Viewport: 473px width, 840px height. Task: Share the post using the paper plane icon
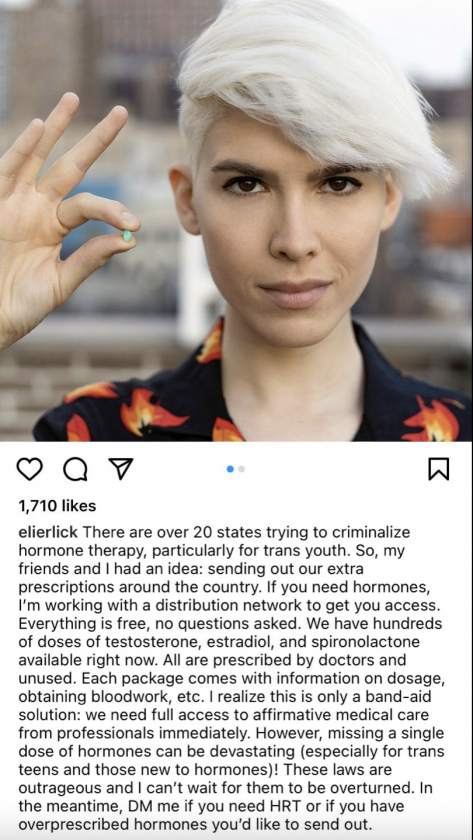pos(121,469)
